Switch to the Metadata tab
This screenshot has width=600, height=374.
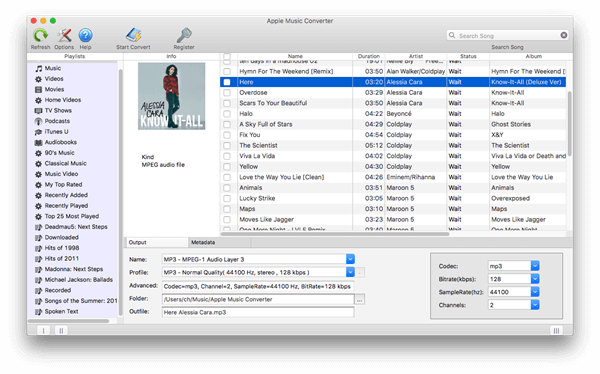click(x=220, y=243)
